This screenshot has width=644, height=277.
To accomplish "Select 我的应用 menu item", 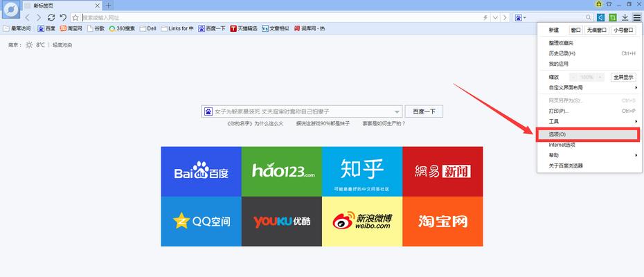I will coord(588,64).
